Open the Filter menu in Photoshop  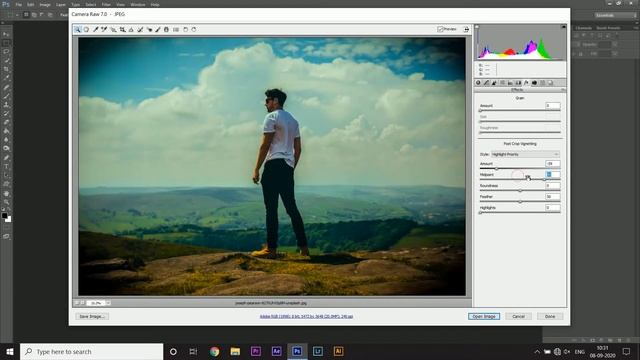point(106,4)
